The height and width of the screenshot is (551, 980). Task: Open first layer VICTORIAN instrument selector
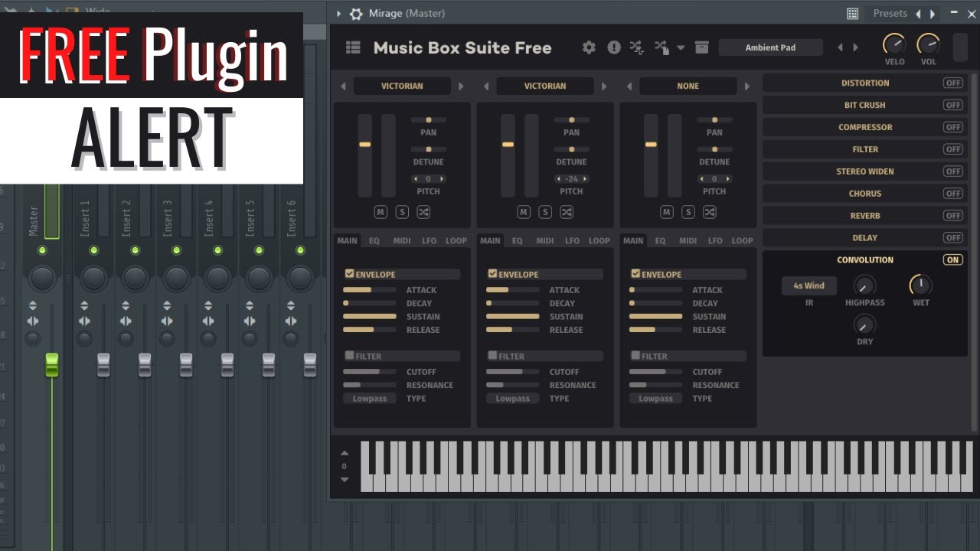[x=402, y=86]
